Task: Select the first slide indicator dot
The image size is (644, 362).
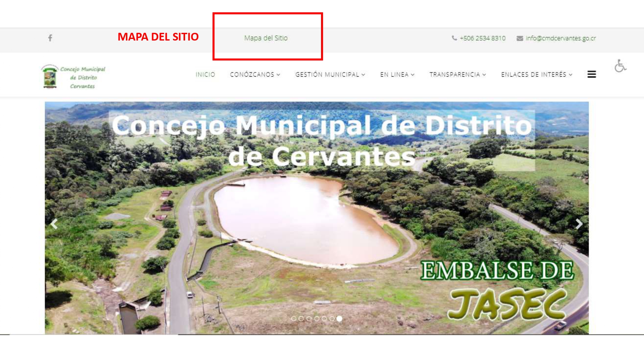Action: click(x=294, y=319)
